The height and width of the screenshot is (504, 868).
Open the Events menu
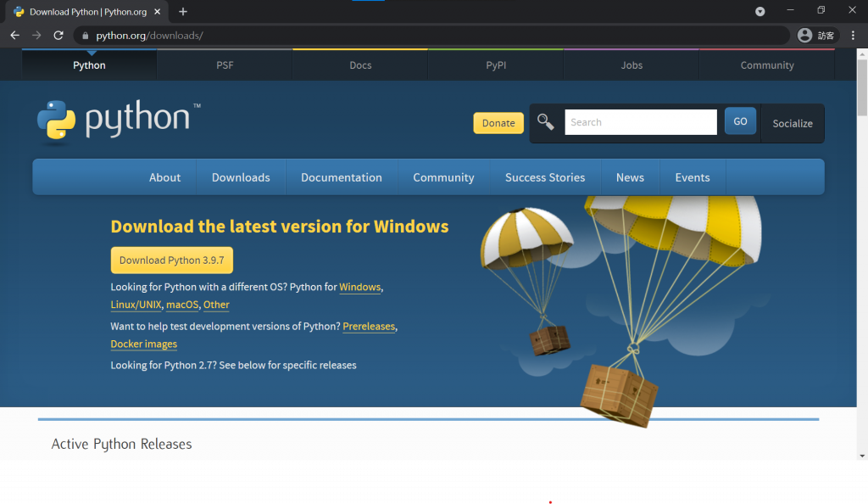coord(692,177)
